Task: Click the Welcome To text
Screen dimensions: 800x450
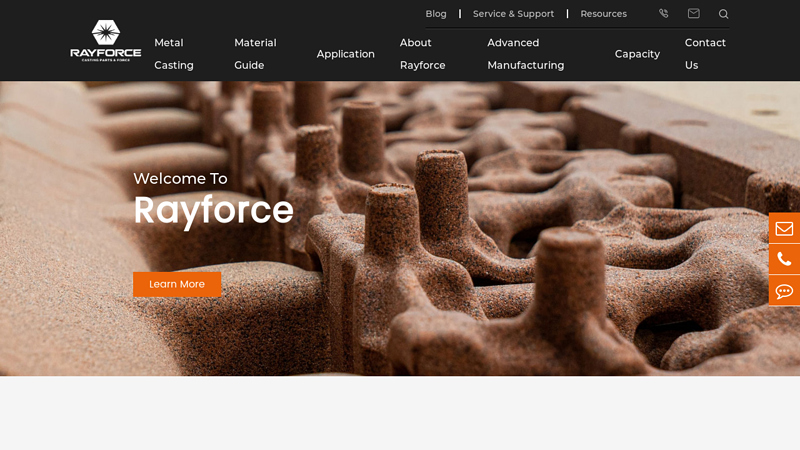Action: click(181, 178)
